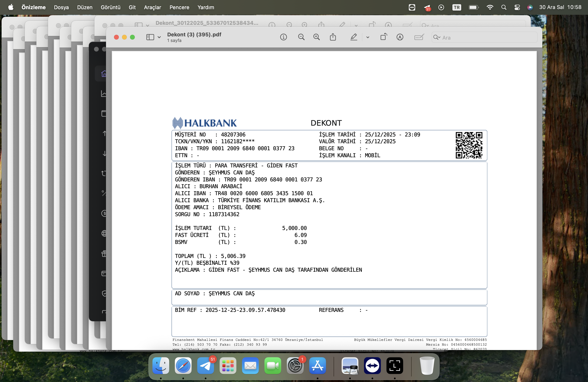This screenshot has width=588, height=382.
Task: Open the form filling tool icon
Action: [x=419, y=37]
